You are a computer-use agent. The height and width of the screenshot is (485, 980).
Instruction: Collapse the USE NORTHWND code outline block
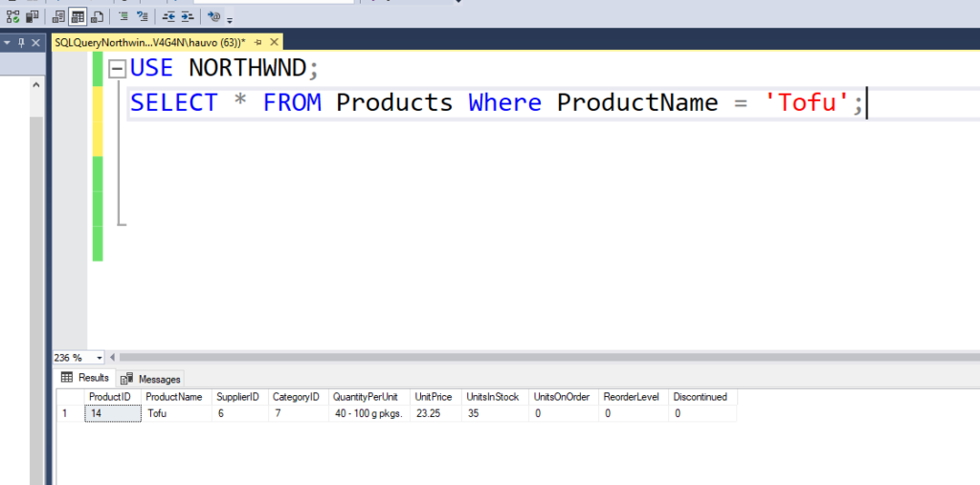click(117, 69)
